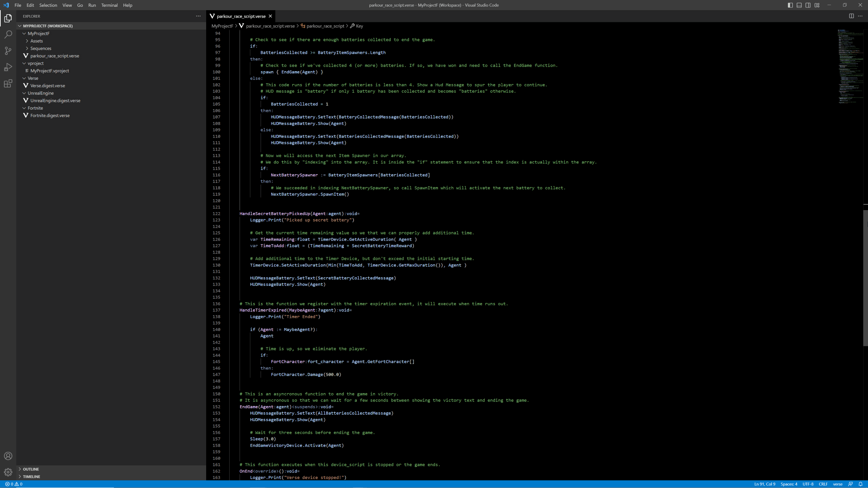The height and width of the screenshot is (488, 868).
Task: Open Source Control view icon
Action: pyautogui.click(x=8, y=51)
